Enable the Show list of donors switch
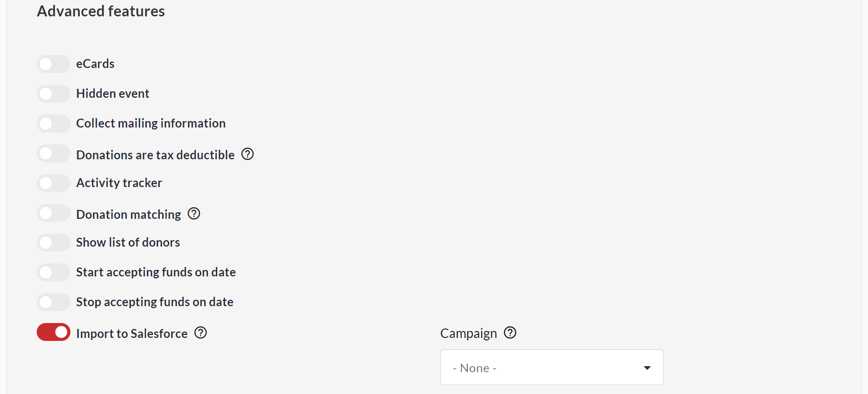This screenshot has height=394, width=868. [54, 243]
